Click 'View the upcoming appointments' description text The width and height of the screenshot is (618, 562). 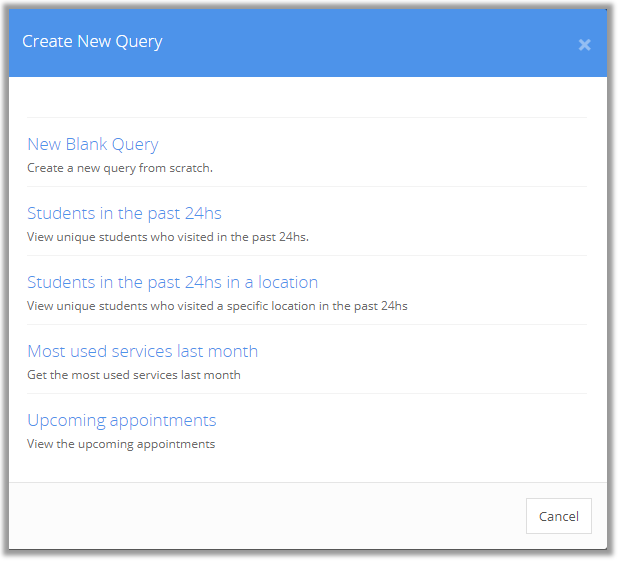click(x=120, y=444)
